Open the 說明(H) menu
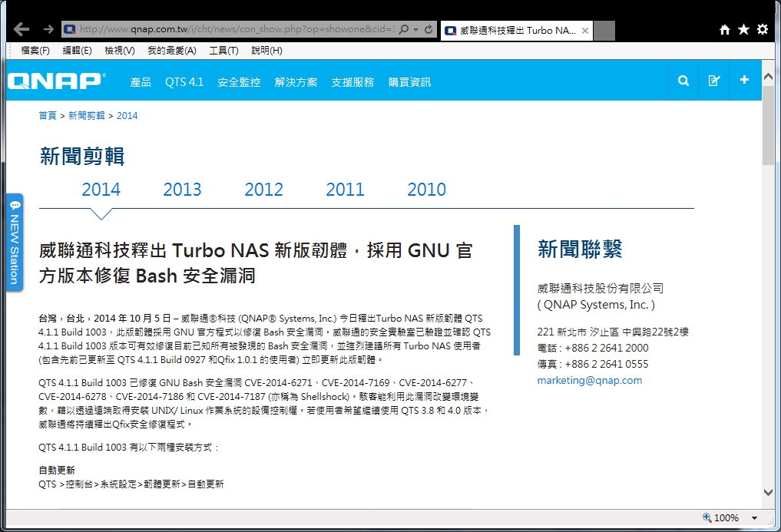 (266, 51)
